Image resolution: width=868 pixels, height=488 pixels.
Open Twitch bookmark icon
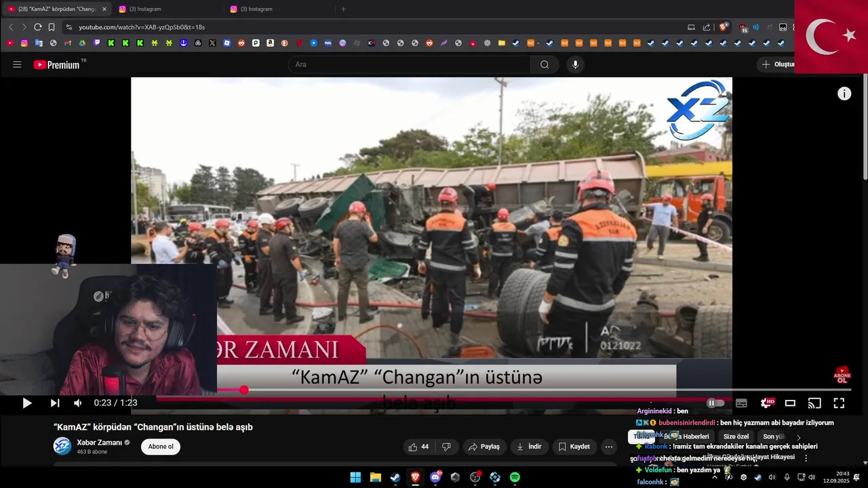click(x=96, y=43)
